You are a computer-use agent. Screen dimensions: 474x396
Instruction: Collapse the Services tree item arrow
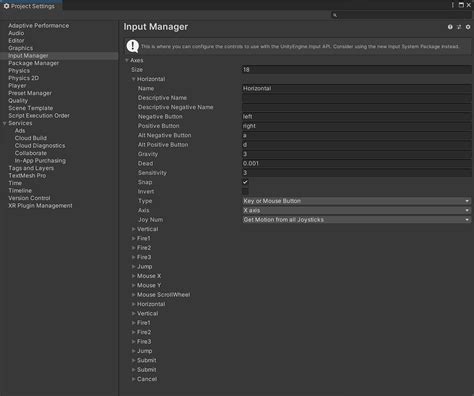(x=5, y=123)
